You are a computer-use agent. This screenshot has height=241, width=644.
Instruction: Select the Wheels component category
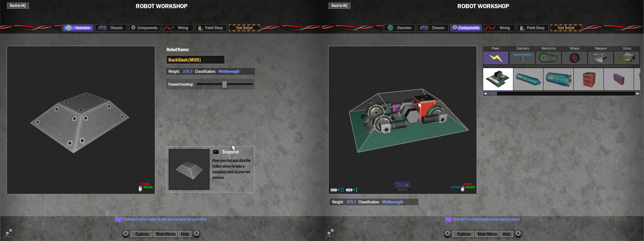click(x=574, y=58)
